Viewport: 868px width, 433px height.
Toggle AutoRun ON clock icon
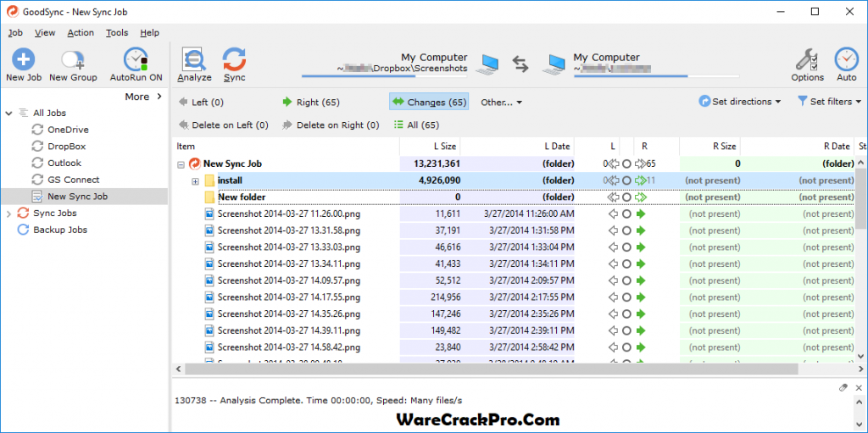point(136,58)
